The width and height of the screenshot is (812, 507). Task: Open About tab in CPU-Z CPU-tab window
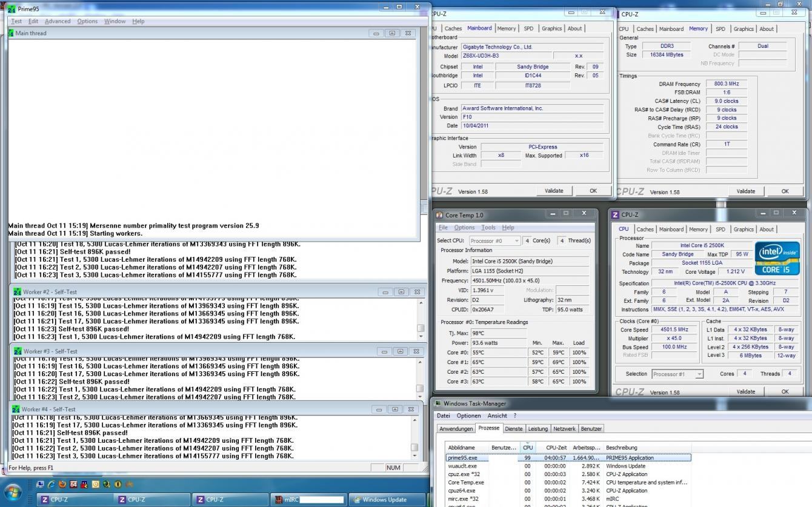(767, 230)
